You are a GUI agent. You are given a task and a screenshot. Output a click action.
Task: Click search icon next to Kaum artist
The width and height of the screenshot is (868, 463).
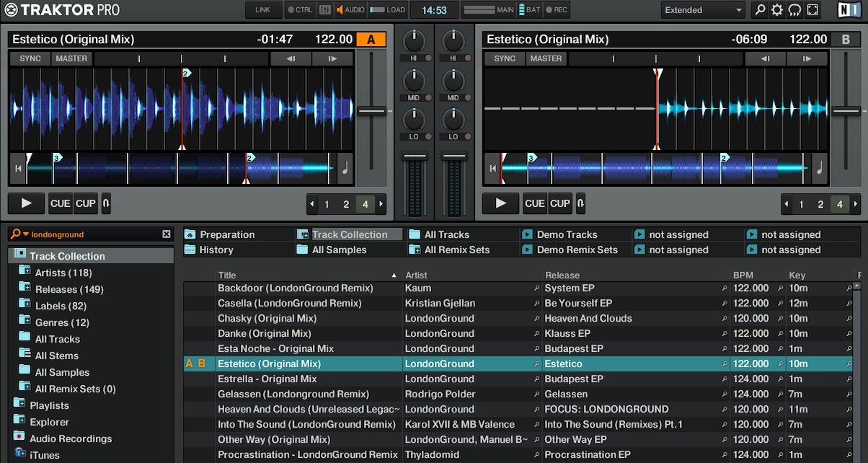[536, 288]
